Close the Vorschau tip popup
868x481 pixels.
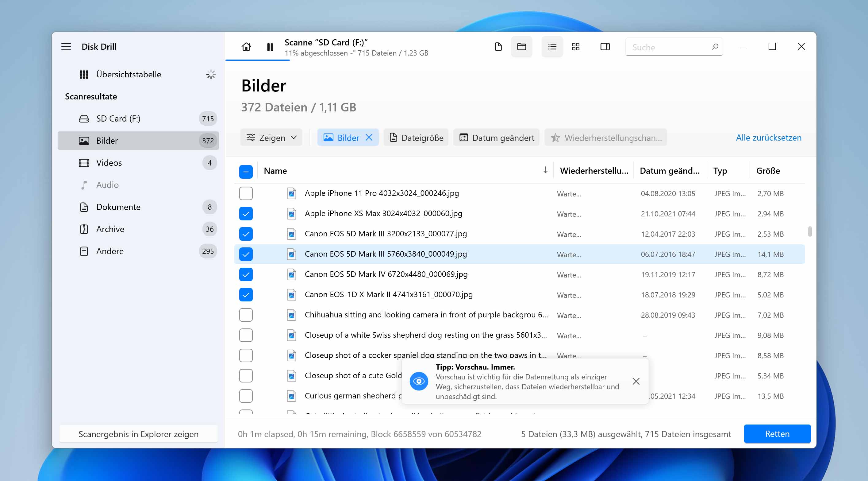tap(636, 381)
